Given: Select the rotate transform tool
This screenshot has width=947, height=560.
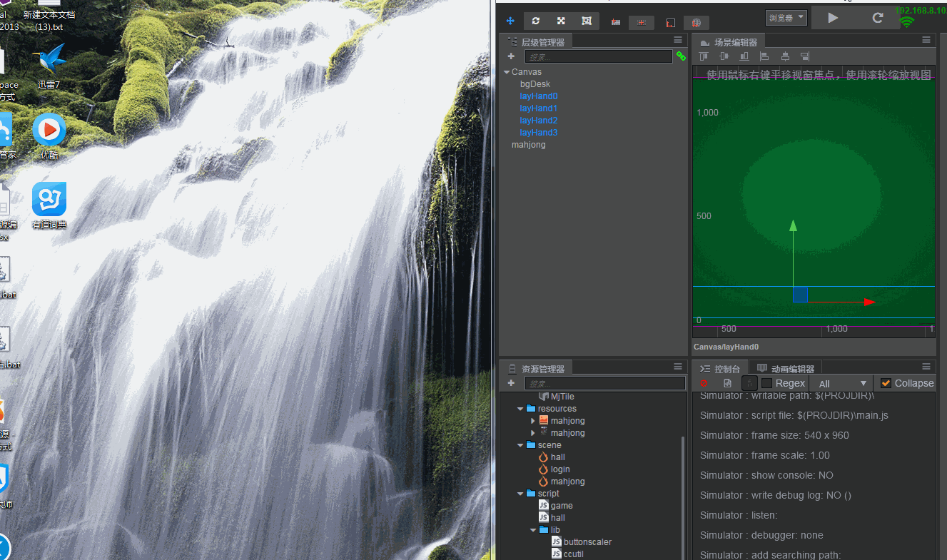Looking at the screenshot, I should tap(536, 21).
